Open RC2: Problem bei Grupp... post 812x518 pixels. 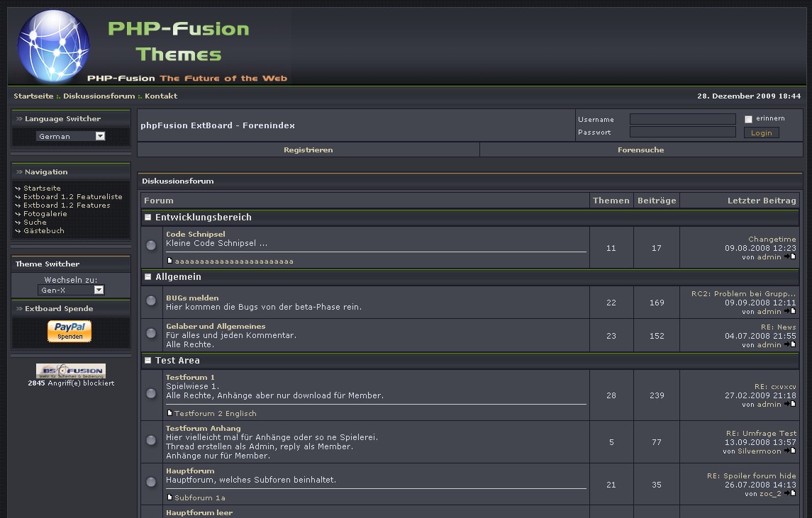coord(744,293)
